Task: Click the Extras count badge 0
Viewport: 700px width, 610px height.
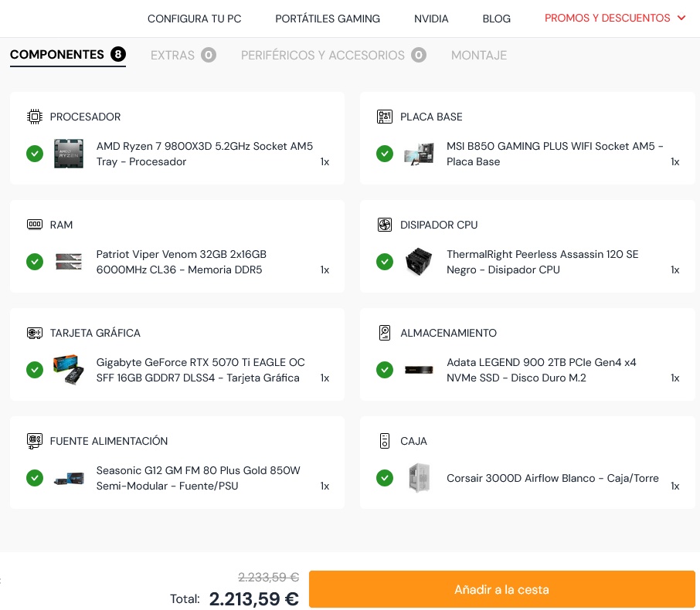Action: click(x=209, y=55)
